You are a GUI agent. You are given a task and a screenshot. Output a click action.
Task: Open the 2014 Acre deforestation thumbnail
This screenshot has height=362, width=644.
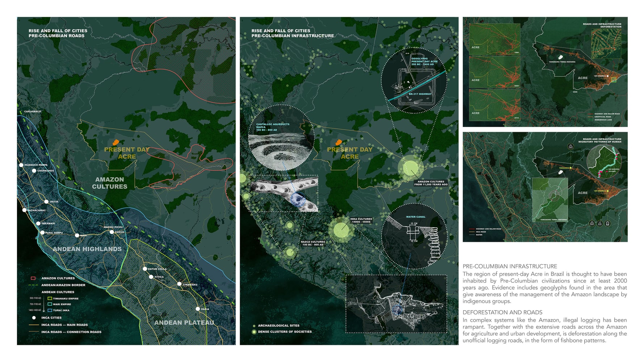point(494,105)
